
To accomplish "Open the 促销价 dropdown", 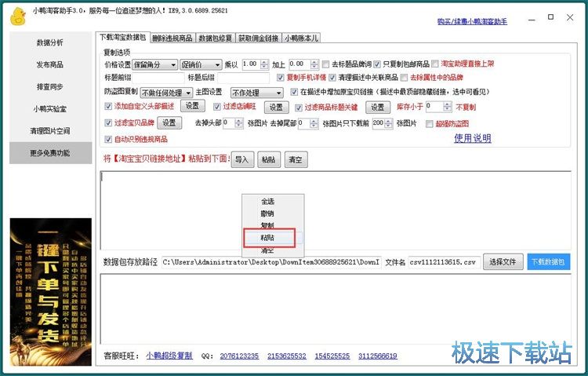I will coord(201,65).
